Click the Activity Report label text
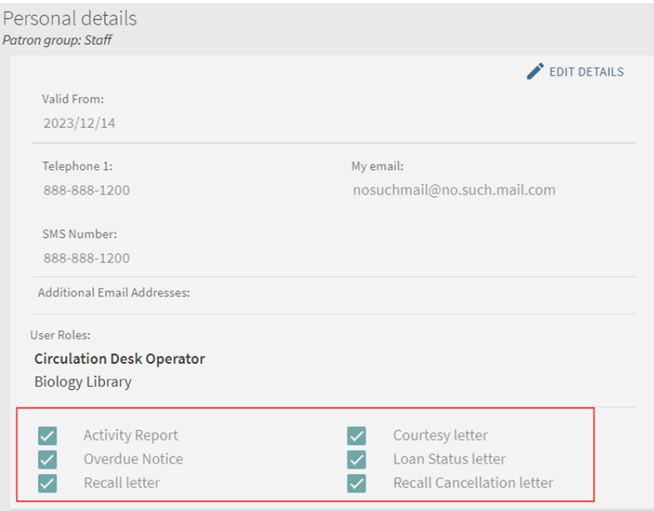The width and height of the screenshot is (654, 511). point(130,435)
